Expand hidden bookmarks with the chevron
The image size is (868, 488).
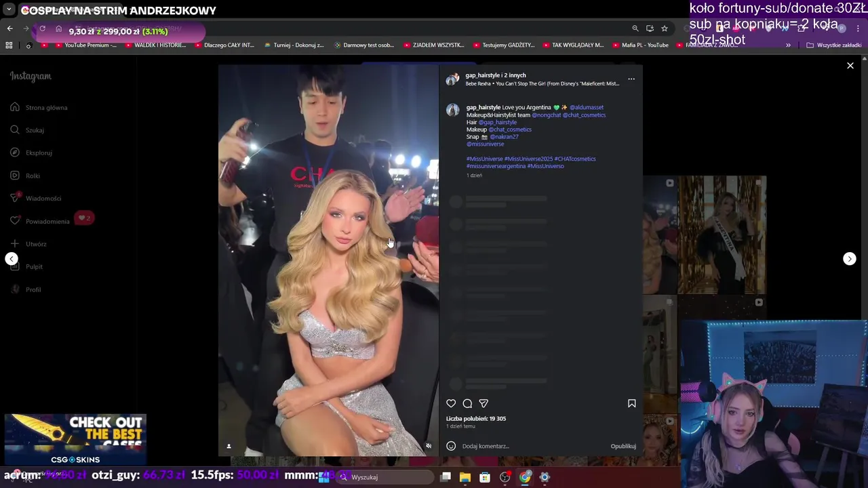788,45
